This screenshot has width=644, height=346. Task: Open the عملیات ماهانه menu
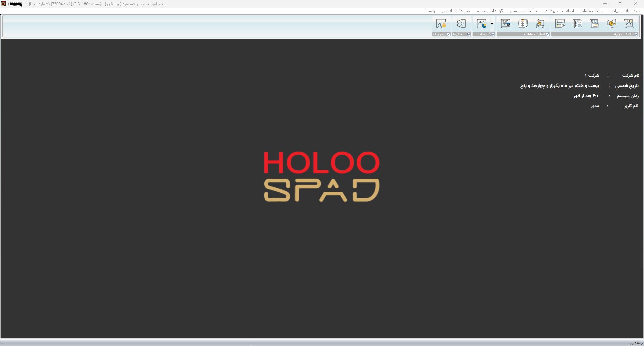(x=592, y=11)
